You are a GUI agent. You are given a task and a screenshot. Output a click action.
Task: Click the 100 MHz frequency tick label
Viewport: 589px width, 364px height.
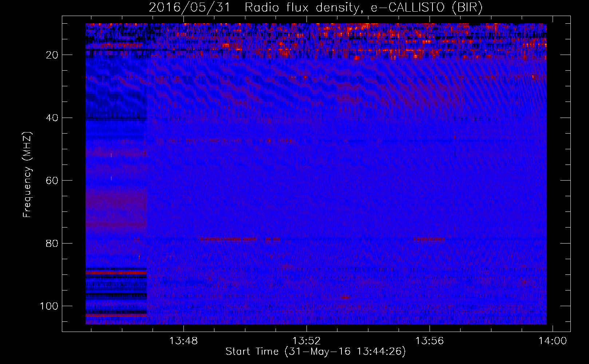point(49,306)
